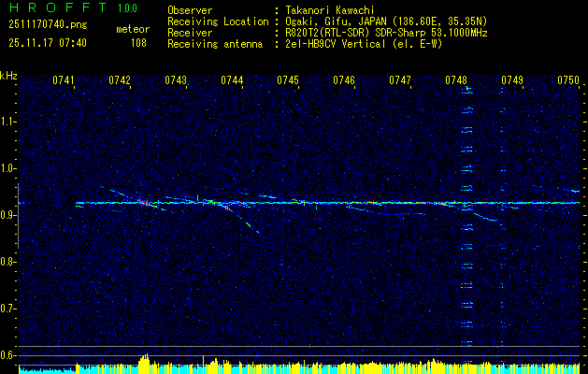Click the 0750 time marker
Viewport: 588px width, 374px height.
point(568,80)
